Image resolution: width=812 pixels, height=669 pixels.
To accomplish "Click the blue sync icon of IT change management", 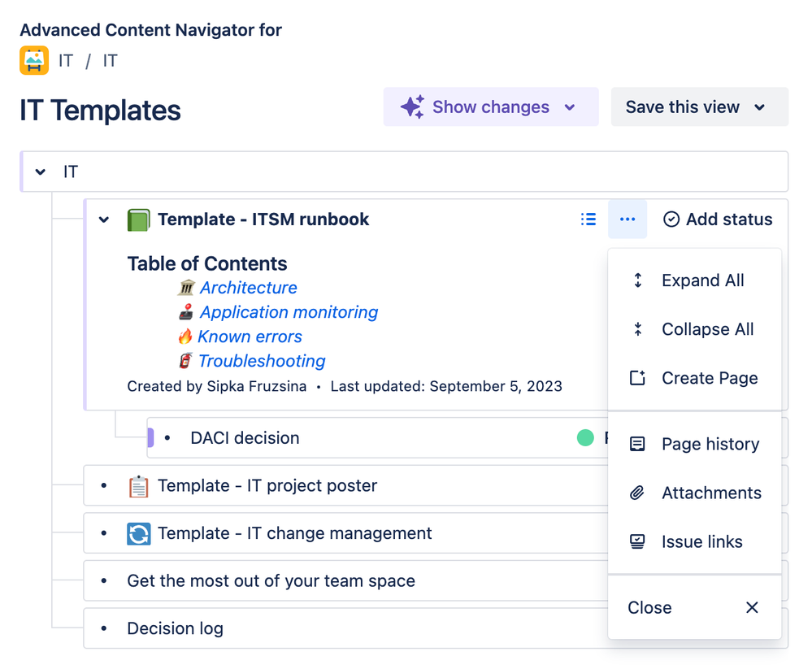I will click(x=139, y=533).
